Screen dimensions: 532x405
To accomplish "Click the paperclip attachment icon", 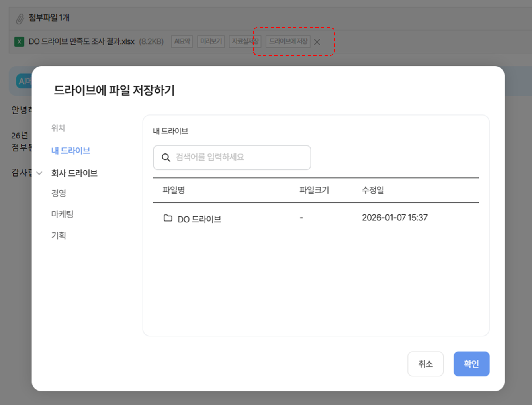I will coord(20,18).
